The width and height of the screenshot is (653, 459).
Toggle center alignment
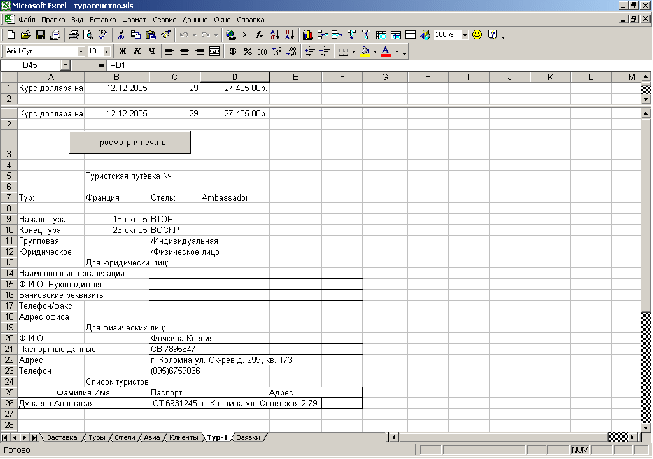click(184, 51)
